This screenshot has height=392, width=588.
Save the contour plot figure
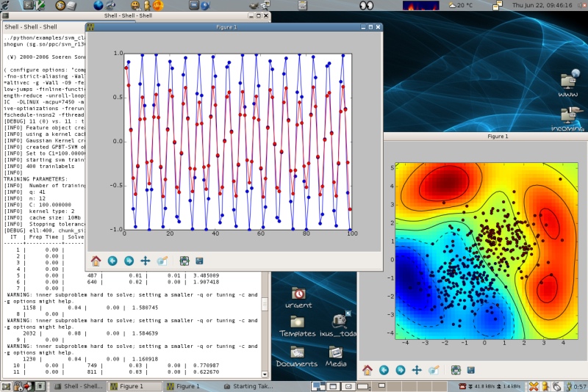[470, 369]
